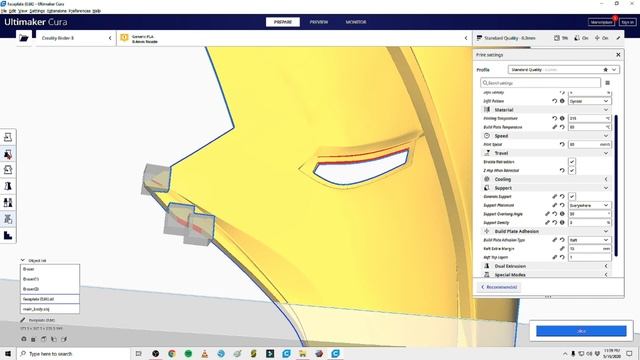This screenshot has height=360, width=640.
Task: Reset Printing Temperature with revert arrow
Action: coord(555,118)
